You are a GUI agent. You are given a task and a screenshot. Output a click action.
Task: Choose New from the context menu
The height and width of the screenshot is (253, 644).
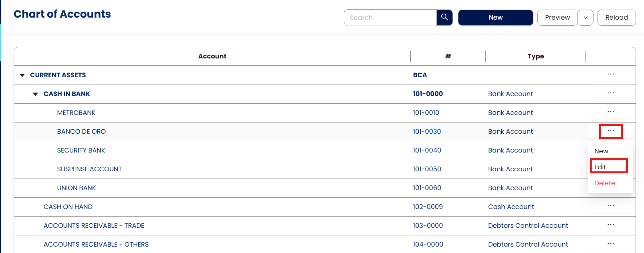coord(601,151)
